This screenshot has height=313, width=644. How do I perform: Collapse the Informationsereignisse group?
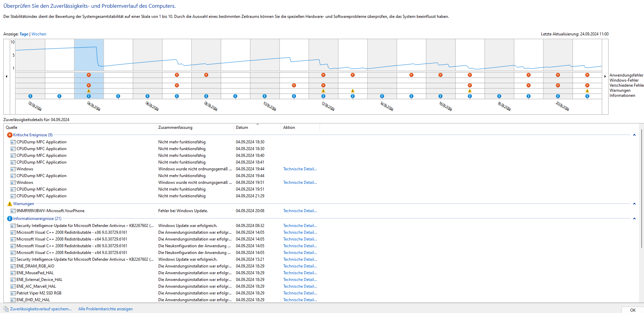pyautogui.click(x=634, y=219)
